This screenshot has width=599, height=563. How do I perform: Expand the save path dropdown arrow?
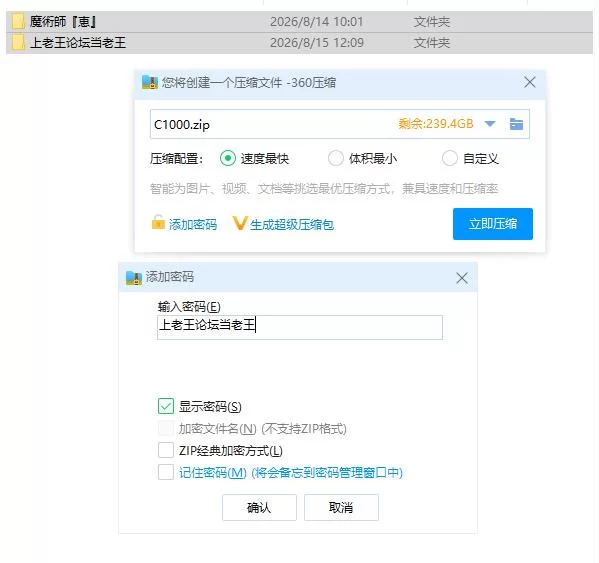coord(490,124)
